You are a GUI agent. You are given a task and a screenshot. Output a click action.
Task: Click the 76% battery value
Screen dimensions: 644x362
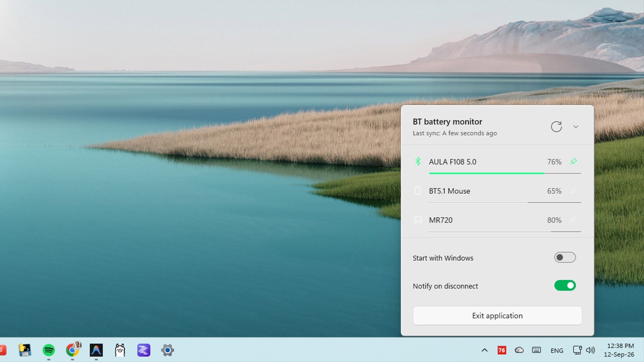pyautogui.click(x=554, y=162)
